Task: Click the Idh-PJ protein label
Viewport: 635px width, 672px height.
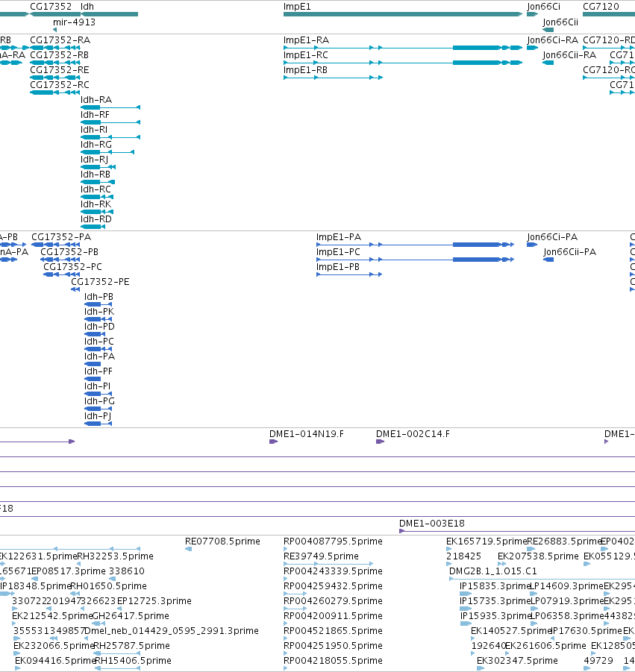Action: [x=98, y=417]
